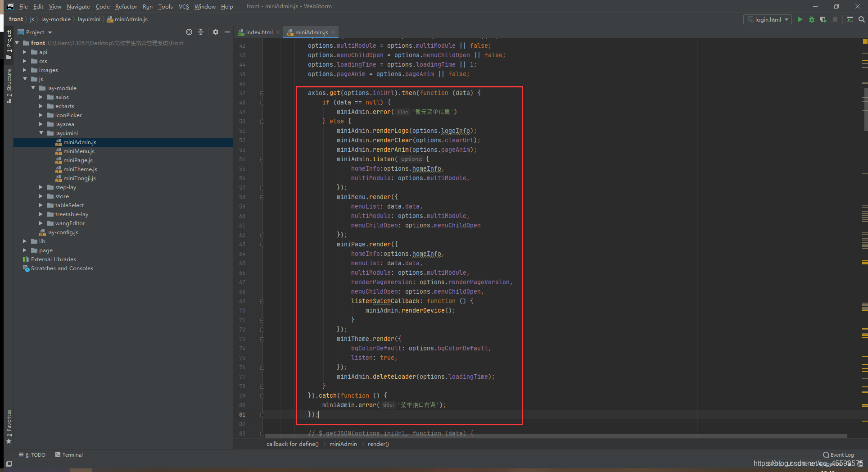The image size is (868, 472).
Task: Select lay-config.js file
Action: tap(63, 232)
